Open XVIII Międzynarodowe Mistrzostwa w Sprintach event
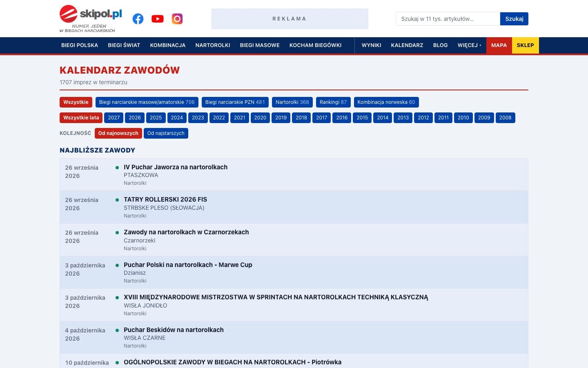Screen dimensions: 588x368 click(x=276, y=297)
